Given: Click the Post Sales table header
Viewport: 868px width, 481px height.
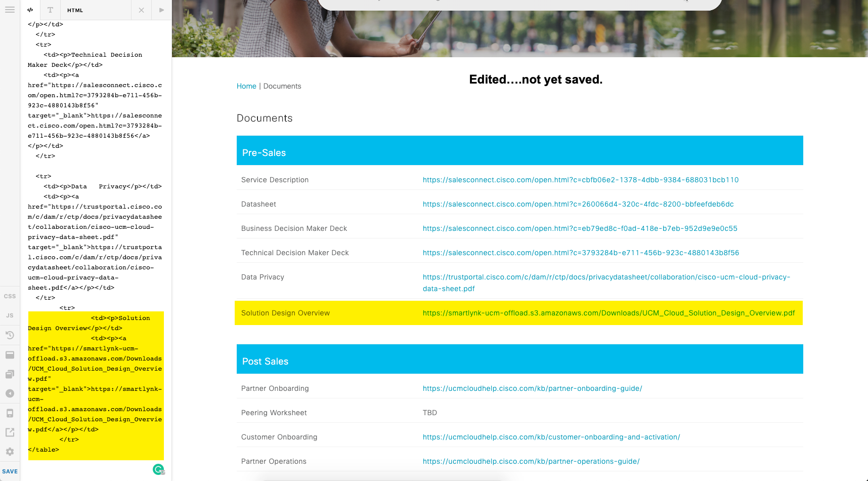Looking at the screenshot, I should (520, 359).
